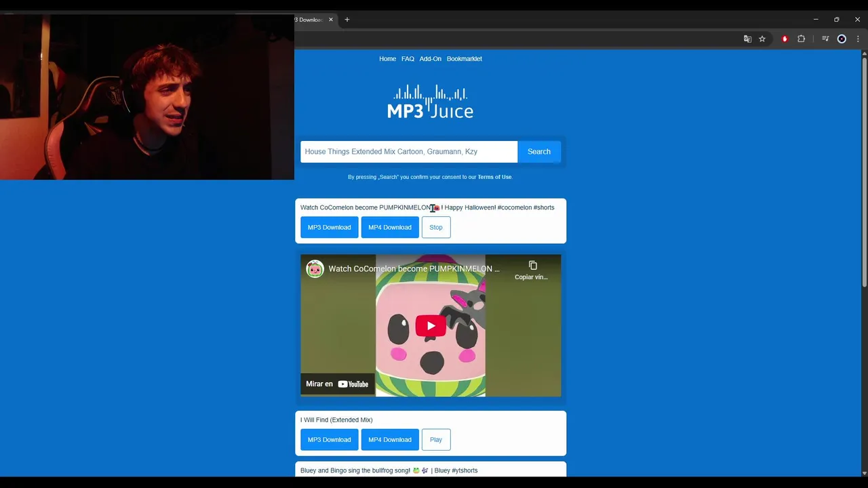Viewport: 868px width, 488px height.
Task: Open the Chrome profile avatar
Action: [x=842, y=39]
